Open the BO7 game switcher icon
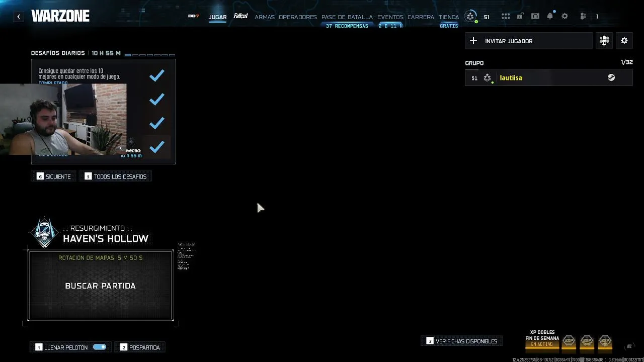Viewport: 644px width, 362px height. (193, 16)
